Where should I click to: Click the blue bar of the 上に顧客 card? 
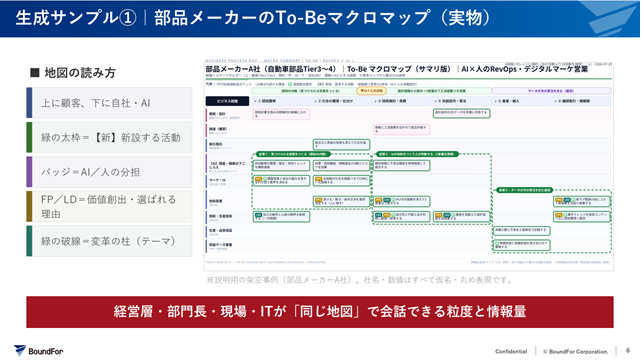29,103
